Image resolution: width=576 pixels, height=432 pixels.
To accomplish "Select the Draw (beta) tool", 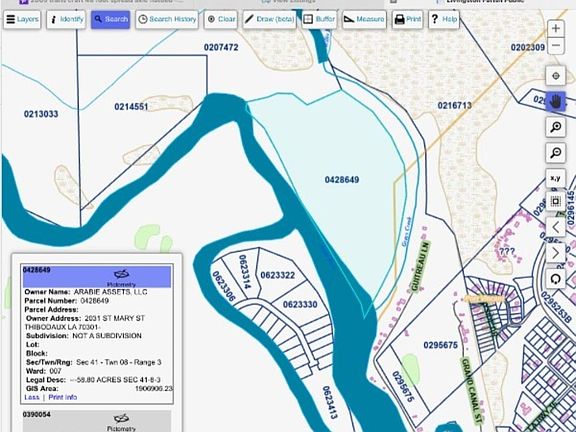I will 269,19.
